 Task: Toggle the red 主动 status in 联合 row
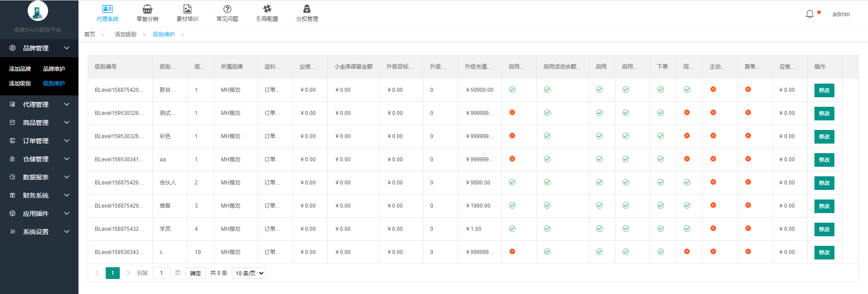tap(713, 90)
